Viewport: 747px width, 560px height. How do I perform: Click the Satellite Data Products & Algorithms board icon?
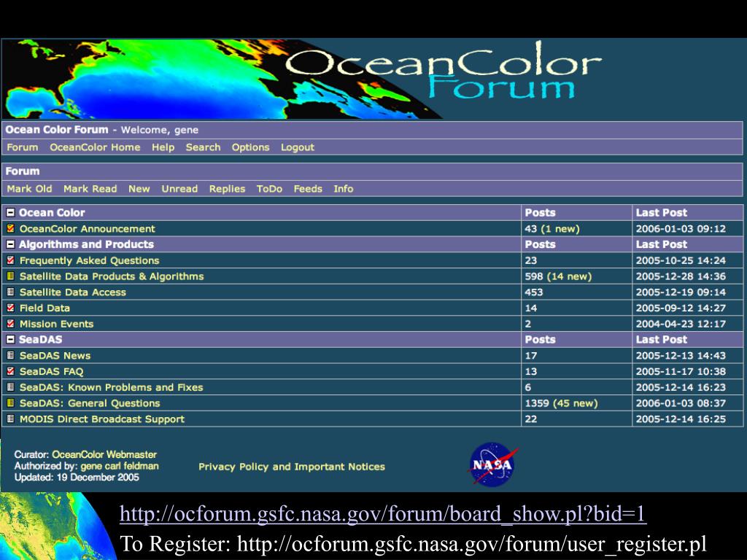coord(10,276)
